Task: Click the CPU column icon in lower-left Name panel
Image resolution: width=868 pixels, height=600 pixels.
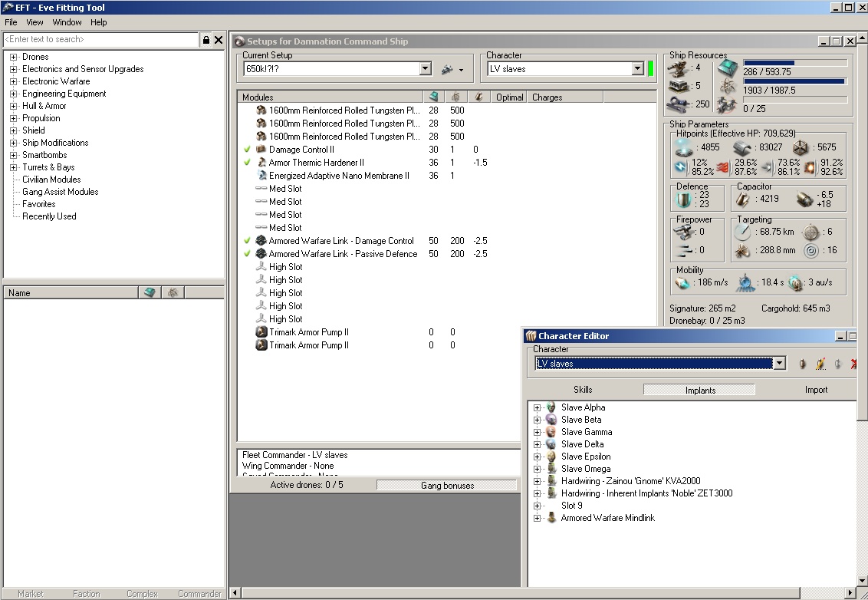Action: coord(150,292)
